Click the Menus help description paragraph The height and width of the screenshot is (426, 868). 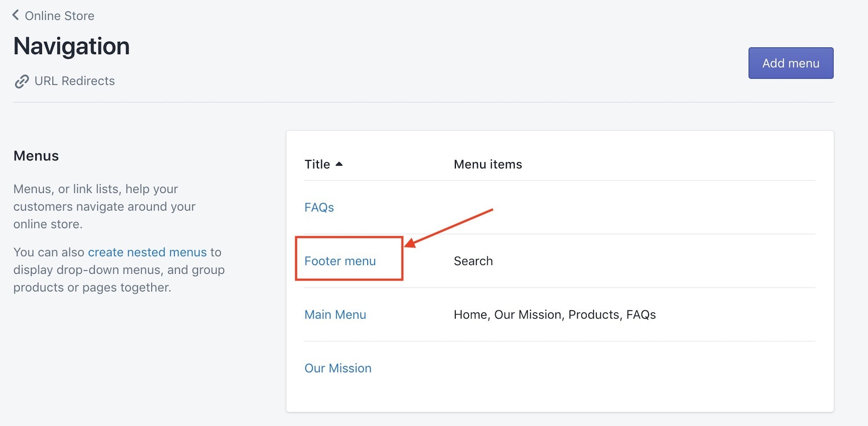pos(104,207)
